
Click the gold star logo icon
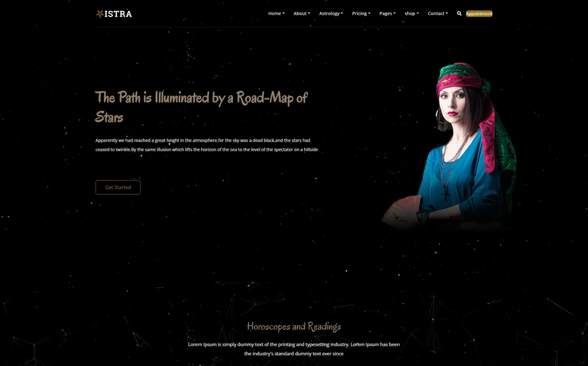point(99,13)
